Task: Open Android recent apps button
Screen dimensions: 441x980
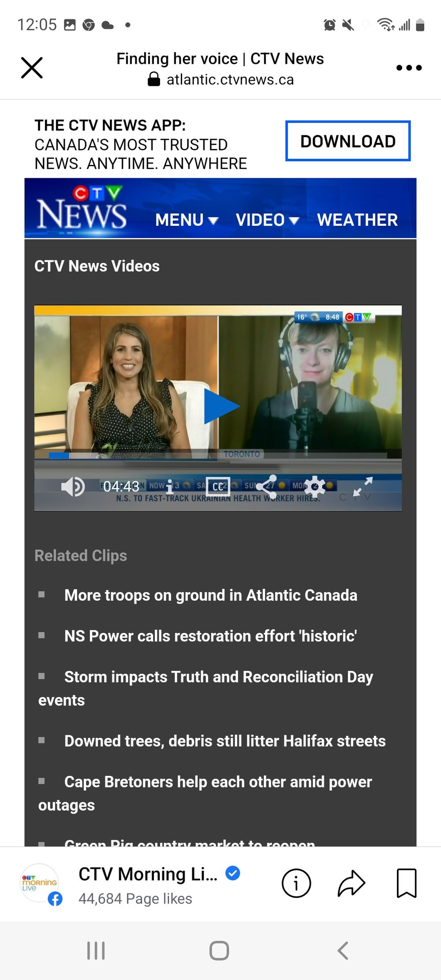Action: [x=96, y=950]
